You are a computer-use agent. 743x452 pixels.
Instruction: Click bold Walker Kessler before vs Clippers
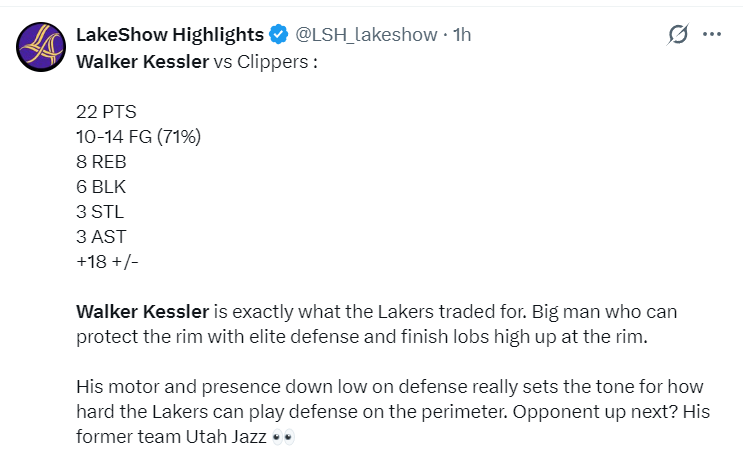(x=142, y=62)
